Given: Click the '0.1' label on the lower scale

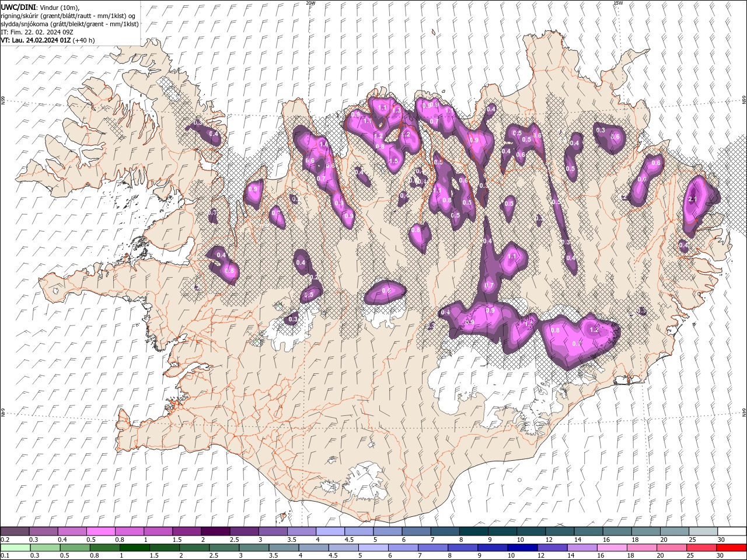Looking at the screenshot, I should pos(5,556).
